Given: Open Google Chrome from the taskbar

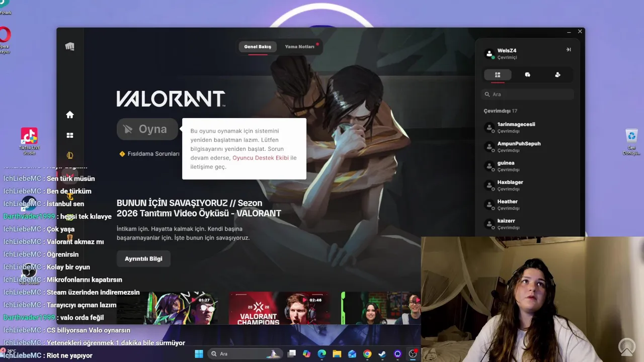Looking at the screenshot, I should click(x=367, y=354).
